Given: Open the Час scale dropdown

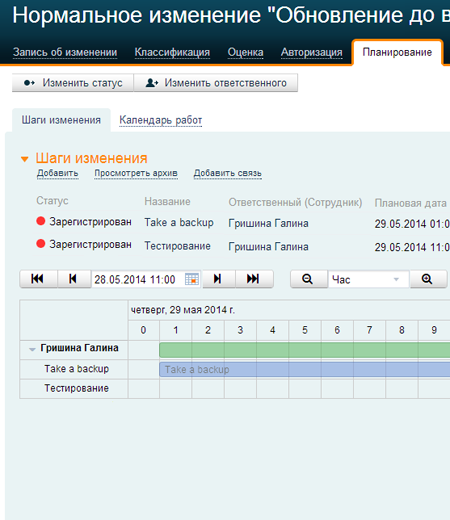Looking at the screenshot, I should pos(368,279).
